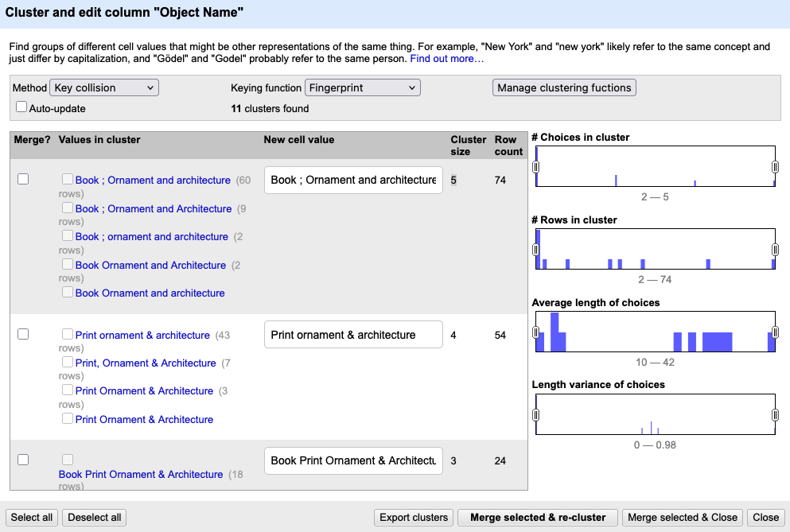Close the cluster dialog with the Close button
The width and height of the screenshot is (790, 532).
(765, 518)
